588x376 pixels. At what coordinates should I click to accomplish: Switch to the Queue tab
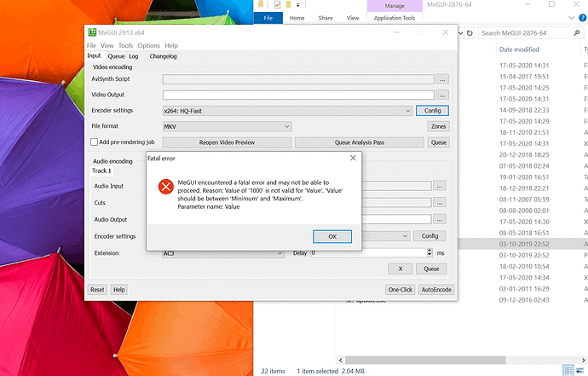tap(116, 56)
